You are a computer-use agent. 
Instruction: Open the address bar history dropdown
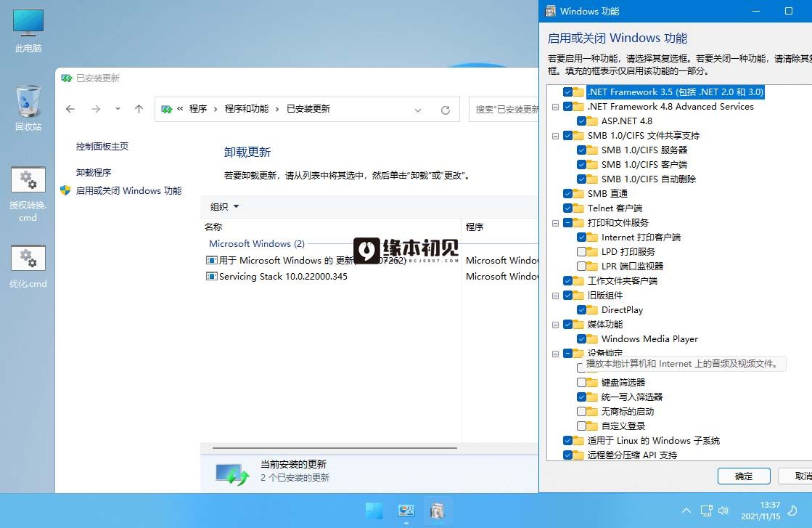tap(418, 110)
